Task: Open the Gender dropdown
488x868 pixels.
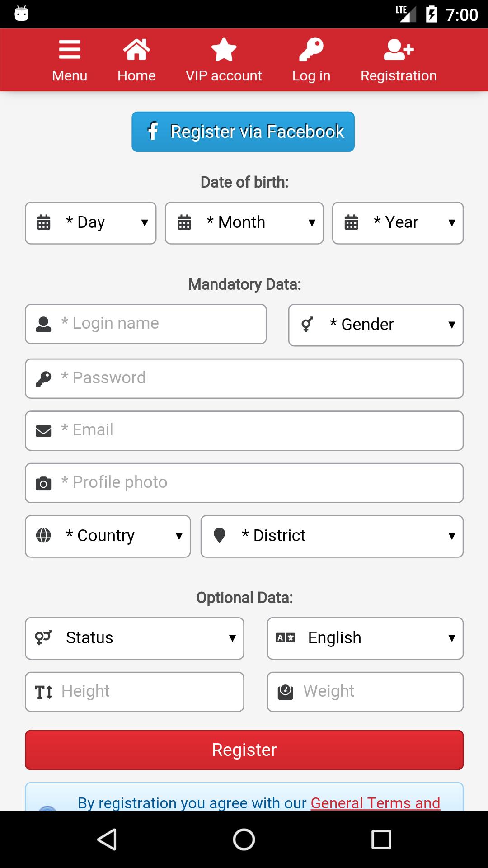Action: coord(376,325)
